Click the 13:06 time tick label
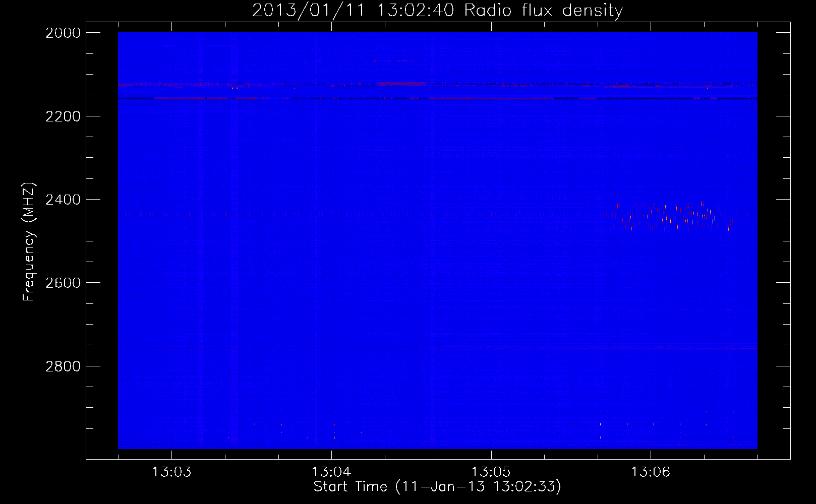This screenshot has height=504, width=816. click(651, 472)
